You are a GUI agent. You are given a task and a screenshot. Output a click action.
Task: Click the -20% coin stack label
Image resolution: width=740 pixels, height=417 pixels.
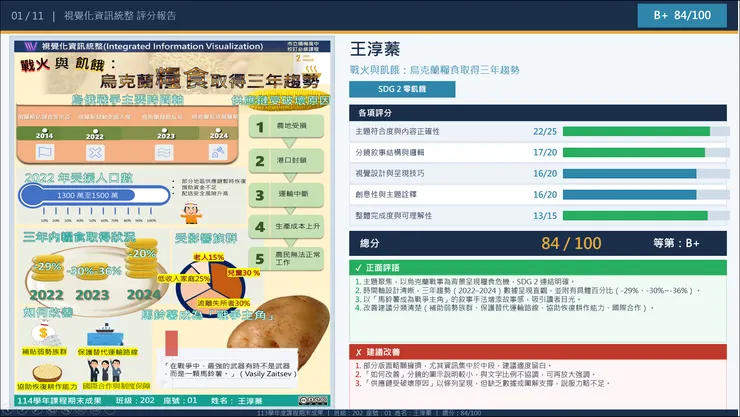142,253
